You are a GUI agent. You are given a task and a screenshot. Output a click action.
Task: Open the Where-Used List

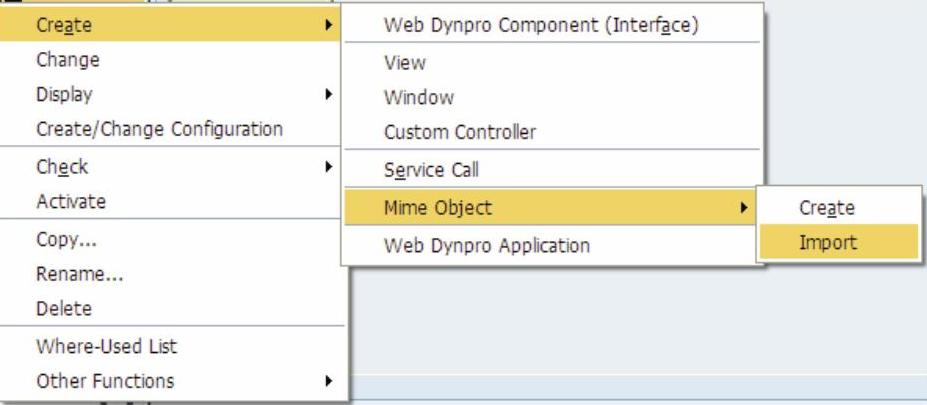point(170,346)
